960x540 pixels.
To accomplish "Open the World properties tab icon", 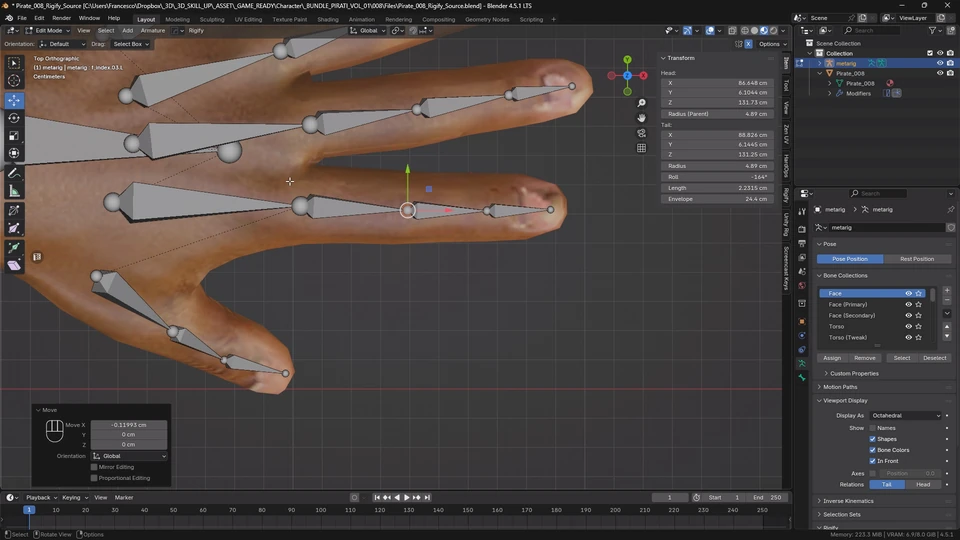I will (801, 286).
